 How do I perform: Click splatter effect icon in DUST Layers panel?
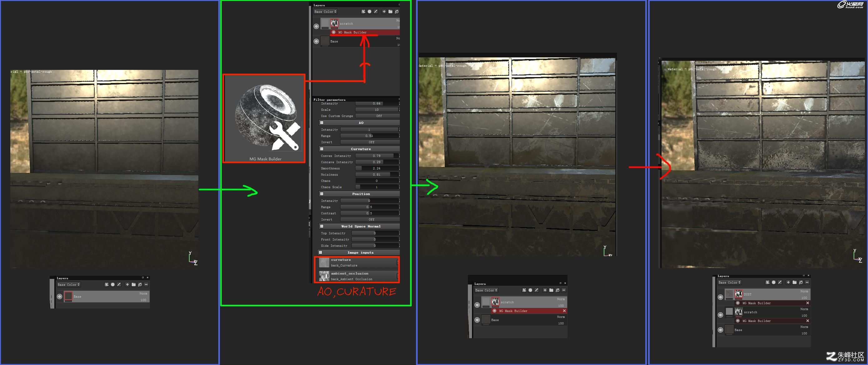(767, 282)
